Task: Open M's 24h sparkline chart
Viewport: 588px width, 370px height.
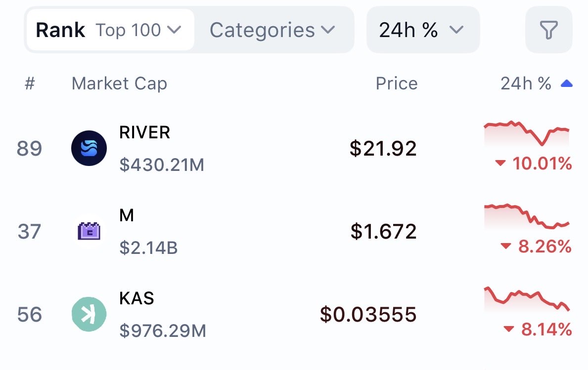Action: click(527, 216)
